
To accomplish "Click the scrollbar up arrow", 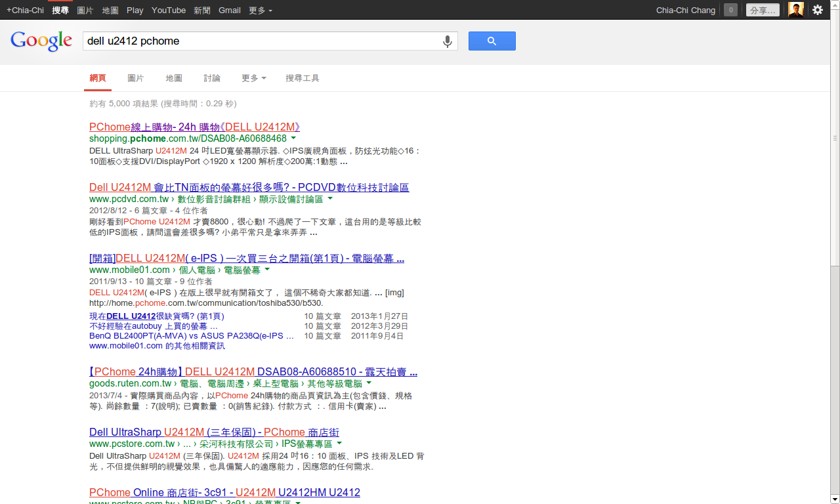I will click(x=835, y=5).
